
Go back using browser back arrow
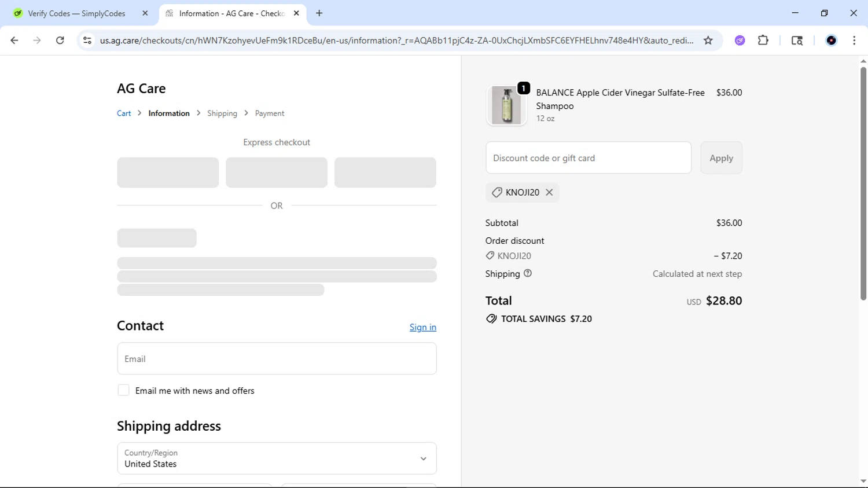coord(14,41)
